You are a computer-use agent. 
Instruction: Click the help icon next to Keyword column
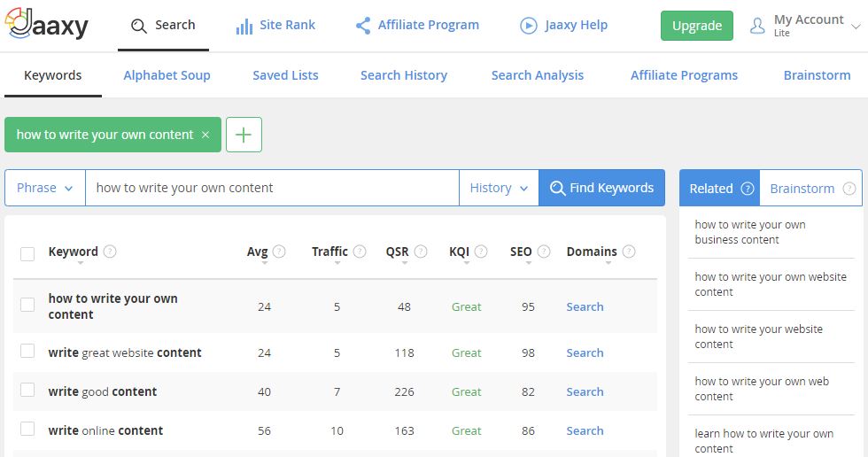coord(110,252)
